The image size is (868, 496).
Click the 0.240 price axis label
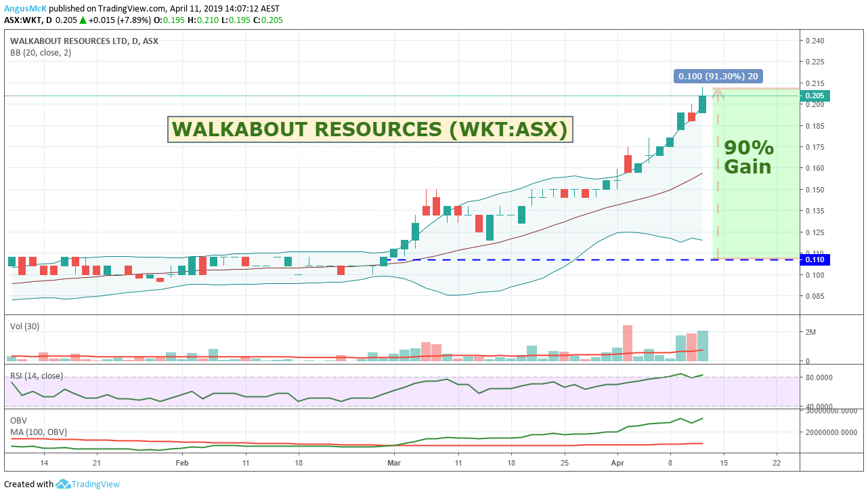point(815,41)
